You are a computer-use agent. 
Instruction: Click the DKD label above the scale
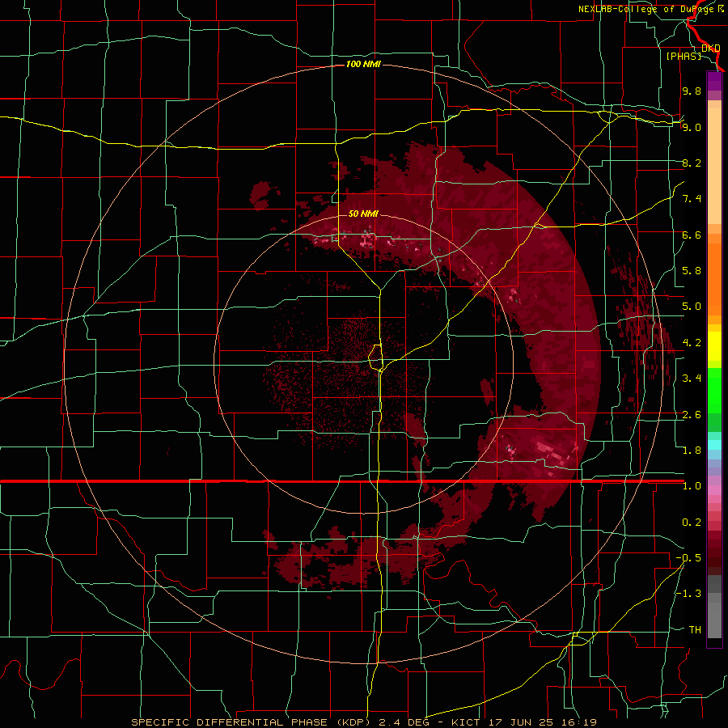[x=711, y=49]
